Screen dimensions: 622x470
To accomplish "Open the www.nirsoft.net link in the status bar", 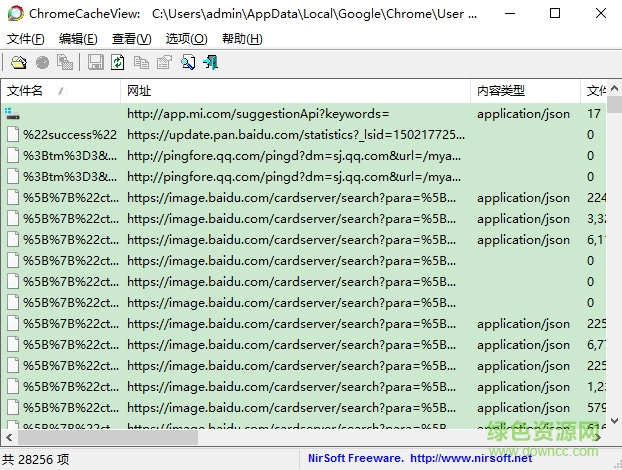I will pos(471,459).
